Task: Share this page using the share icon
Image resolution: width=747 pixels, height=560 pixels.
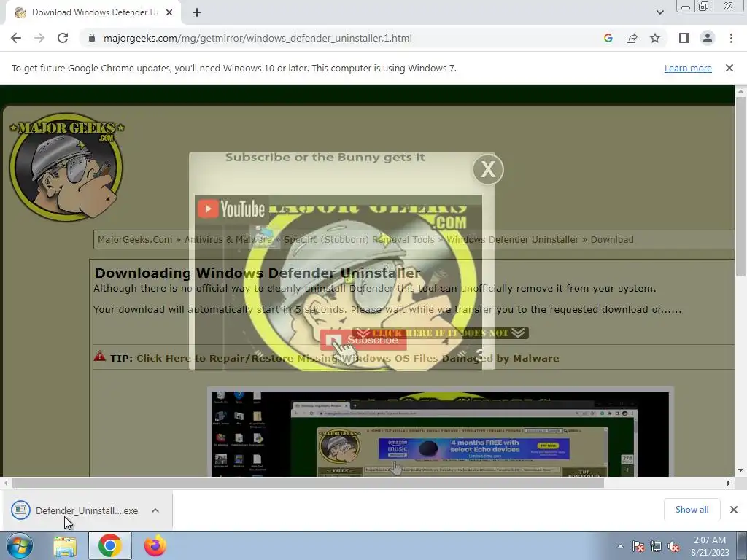Action: pyautogui.click(x=632, y=38)
